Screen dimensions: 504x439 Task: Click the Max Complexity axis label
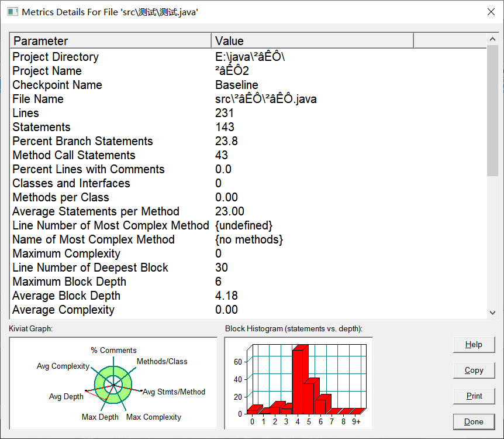(x=154, y=417)
